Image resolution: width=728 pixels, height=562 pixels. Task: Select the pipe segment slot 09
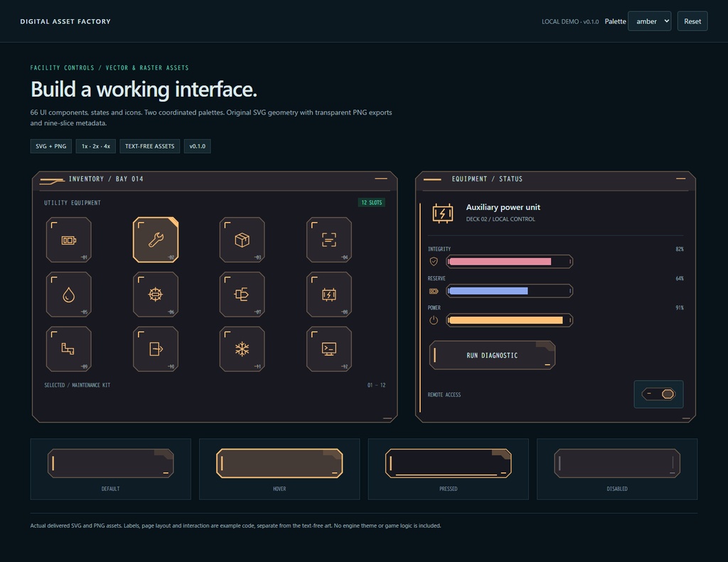pos(69,349)
